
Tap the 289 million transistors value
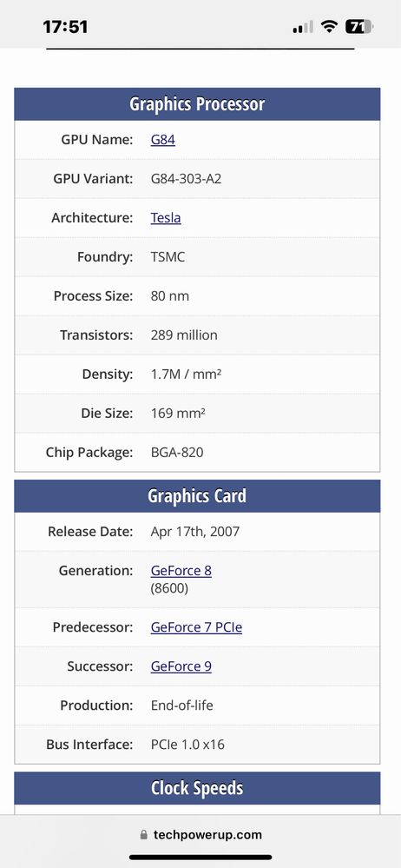coord(184,335)
